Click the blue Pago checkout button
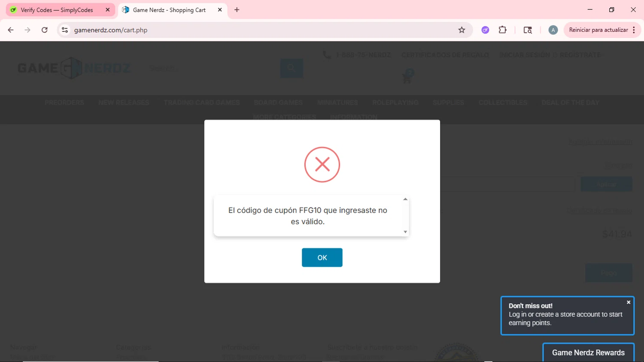This screenshot has height=362, width=644. click(x=608, y=273)
